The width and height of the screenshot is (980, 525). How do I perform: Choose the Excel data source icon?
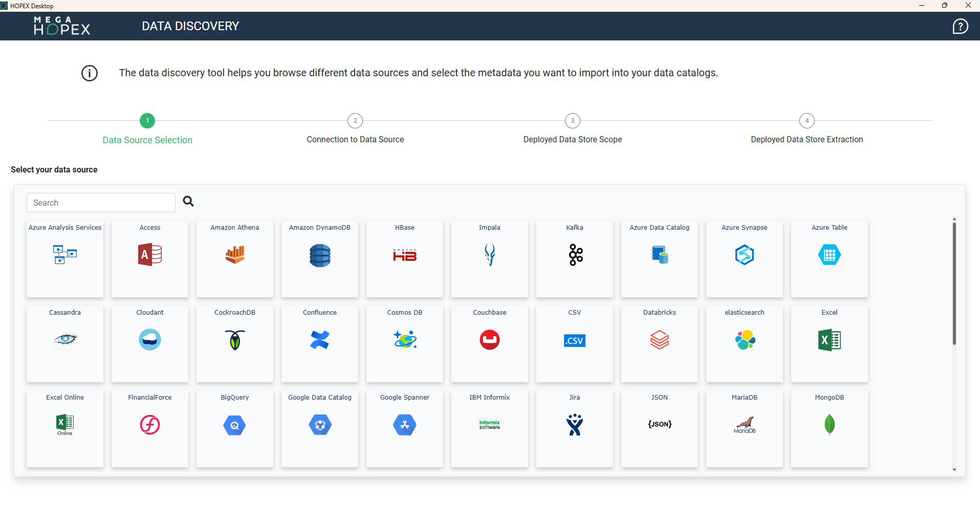click(830, 340)
